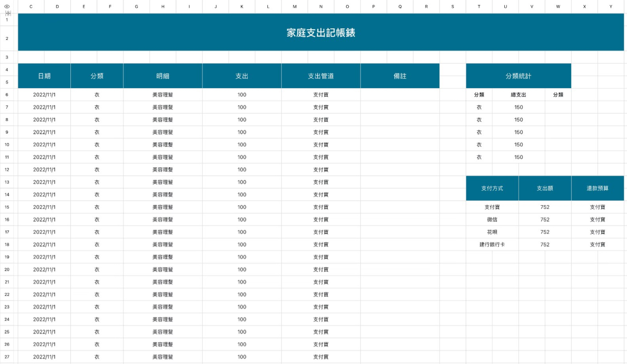Select the empty 備註 cell in row 8
Image resolution: width=627 pixels, height=364 pixels.
[400, 120]
